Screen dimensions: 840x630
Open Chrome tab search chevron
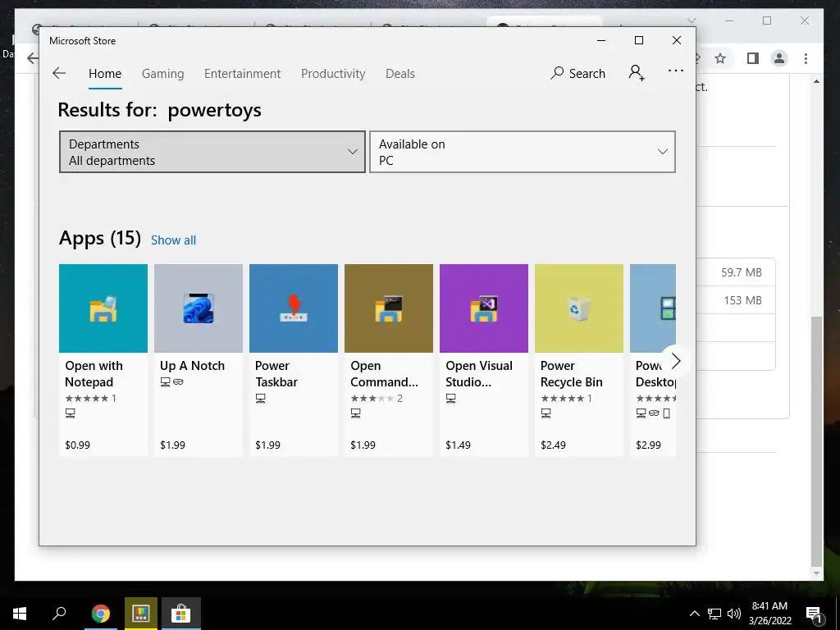coord(692,21)
